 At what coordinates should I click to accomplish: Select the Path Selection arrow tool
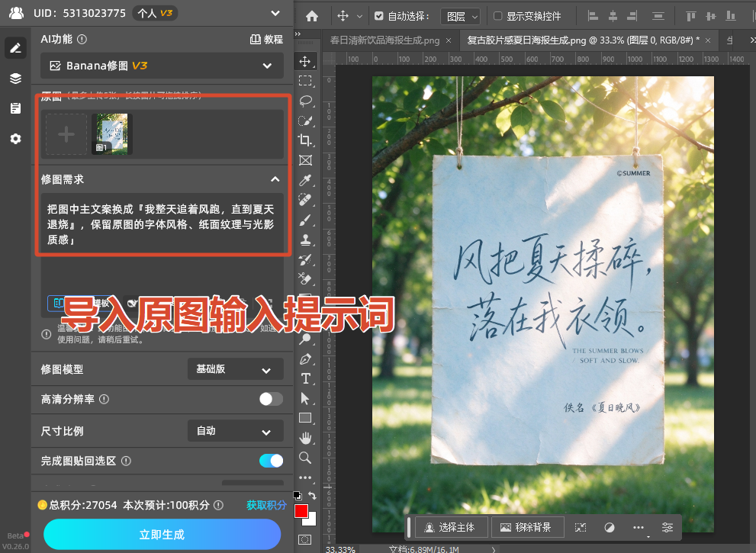point(305,399)
